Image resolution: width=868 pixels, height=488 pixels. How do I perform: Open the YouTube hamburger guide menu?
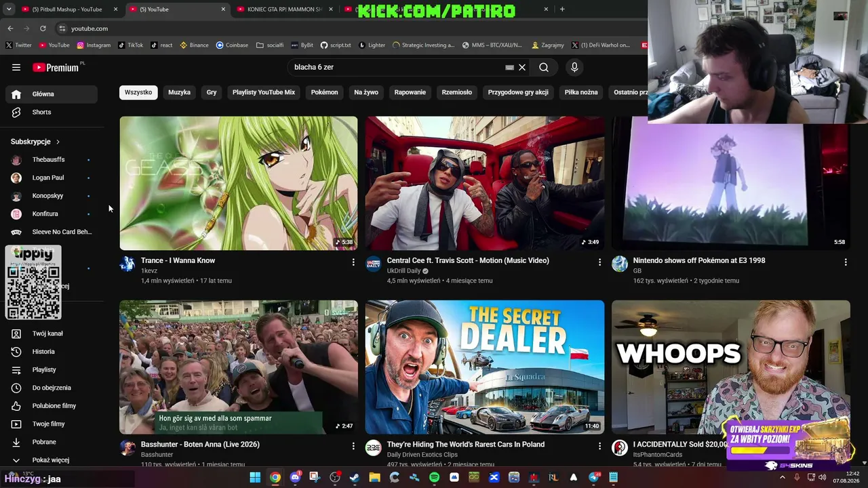pos(16,67)
